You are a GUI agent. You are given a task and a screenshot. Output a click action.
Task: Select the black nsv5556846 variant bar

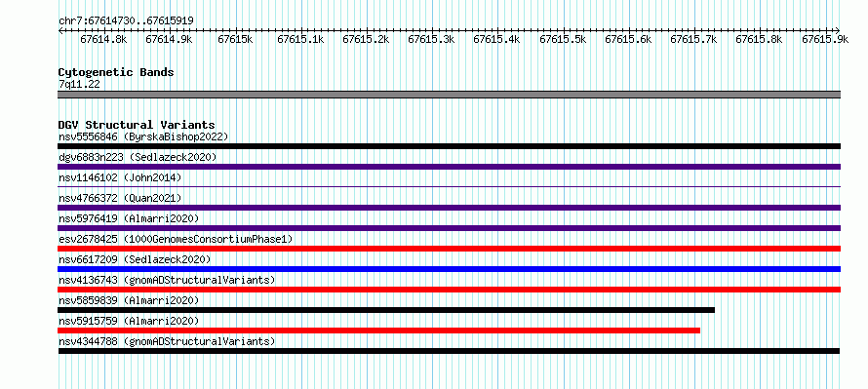449,146
